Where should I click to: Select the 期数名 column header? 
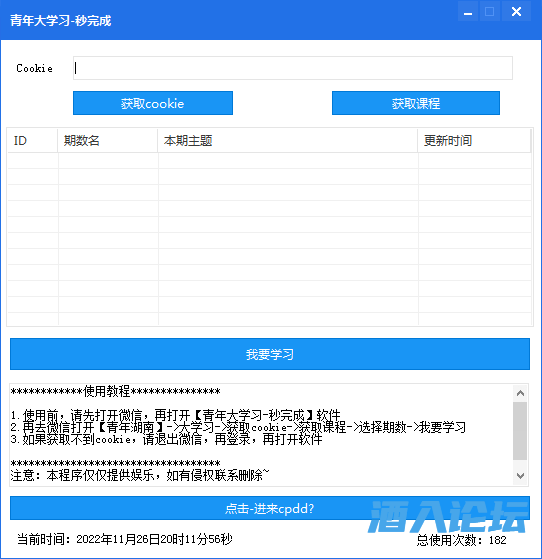pyautogui.click(x=107, y=140)
